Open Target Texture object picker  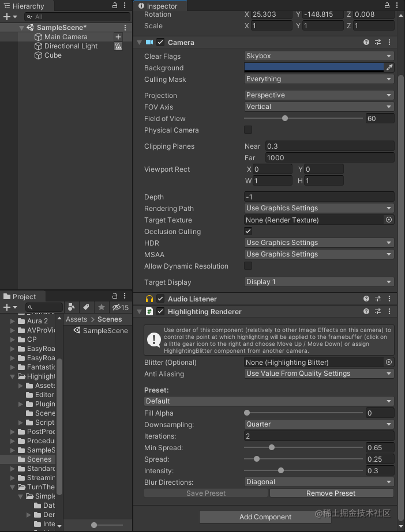(x=389, y=220)
